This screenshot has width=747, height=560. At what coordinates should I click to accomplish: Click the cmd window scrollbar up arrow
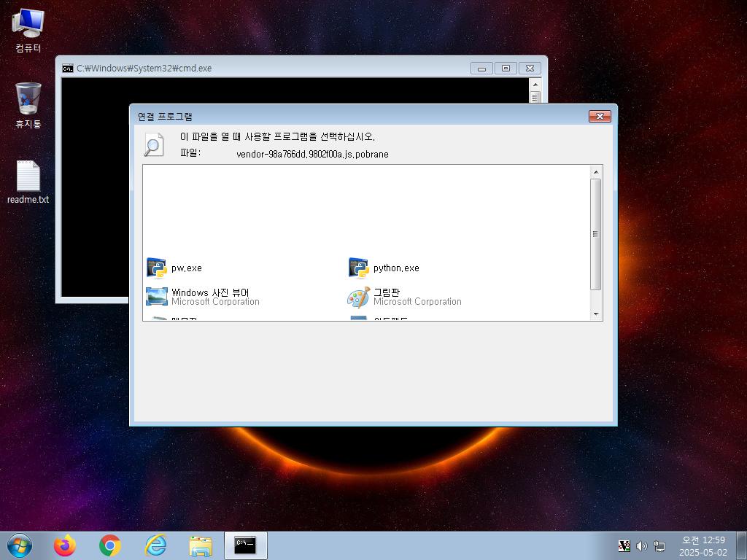tap(535, 85)
